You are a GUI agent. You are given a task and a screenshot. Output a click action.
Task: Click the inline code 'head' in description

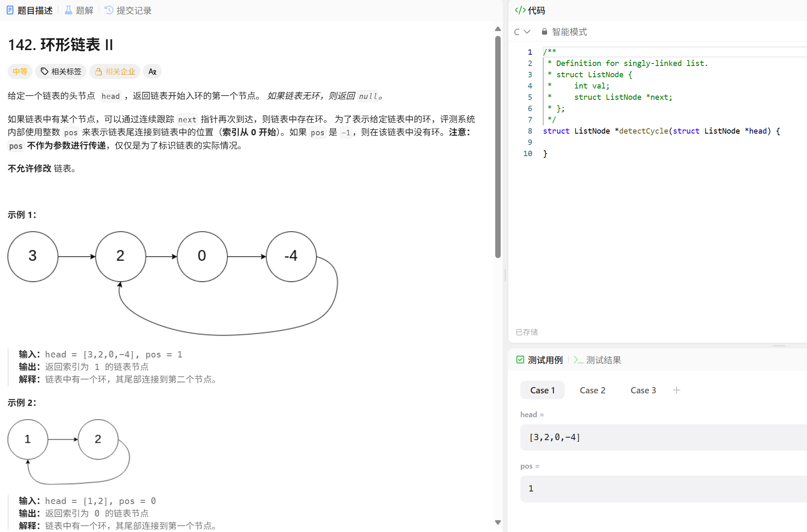[111, 96]
